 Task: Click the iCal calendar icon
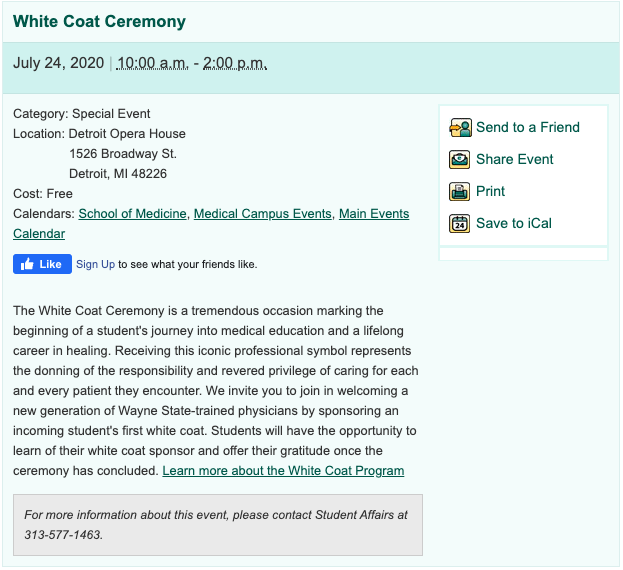(x=460, y=224)
